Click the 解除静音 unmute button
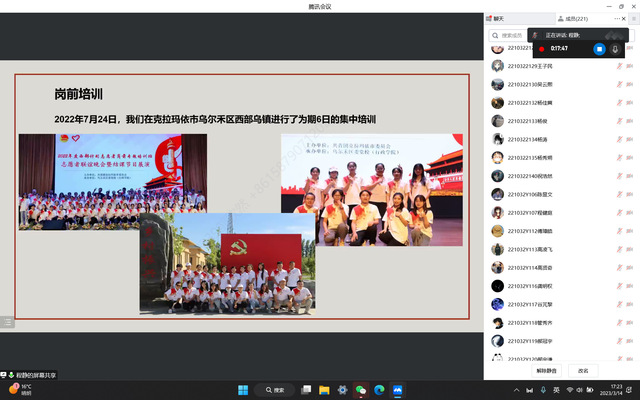 pos(546,371)
